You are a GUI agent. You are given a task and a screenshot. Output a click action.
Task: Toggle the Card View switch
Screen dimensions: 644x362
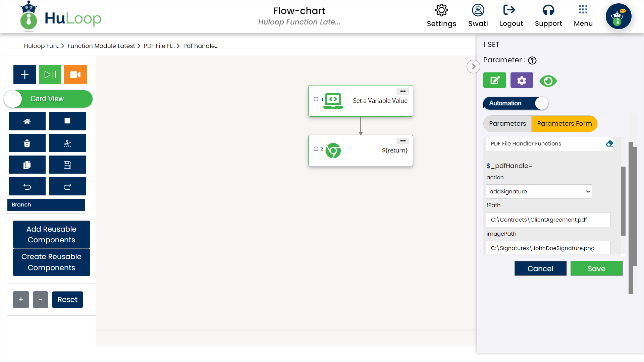[48, 99]
